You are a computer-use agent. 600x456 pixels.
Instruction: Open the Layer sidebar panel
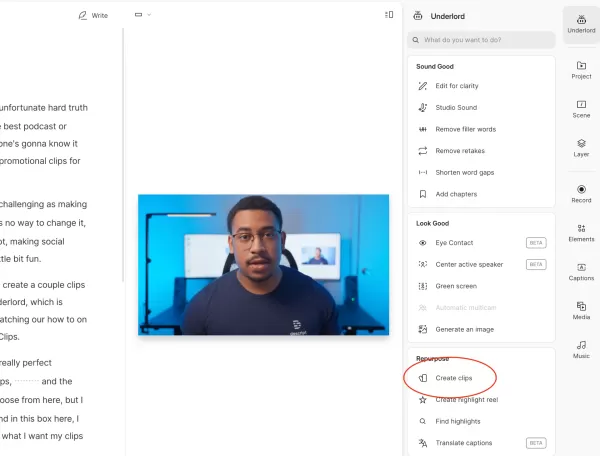(581, 148)
